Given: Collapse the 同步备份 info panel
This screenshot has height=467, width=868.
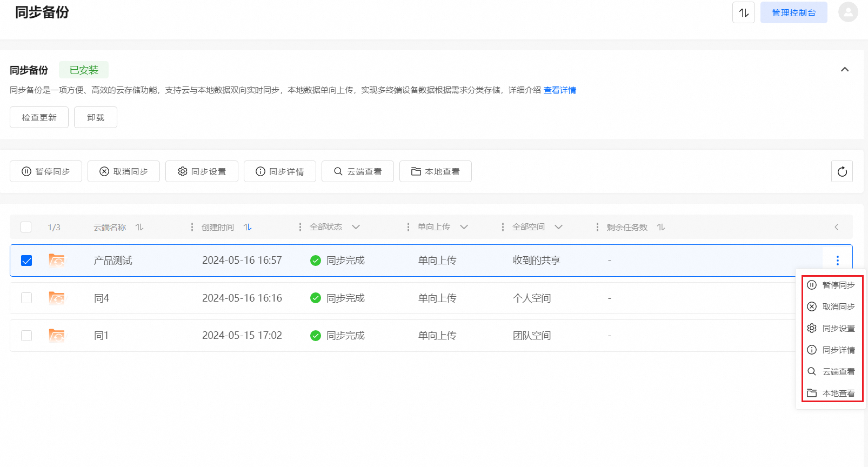Looking at the screenshot, I should pyautogui.click(x=845, y=70).
